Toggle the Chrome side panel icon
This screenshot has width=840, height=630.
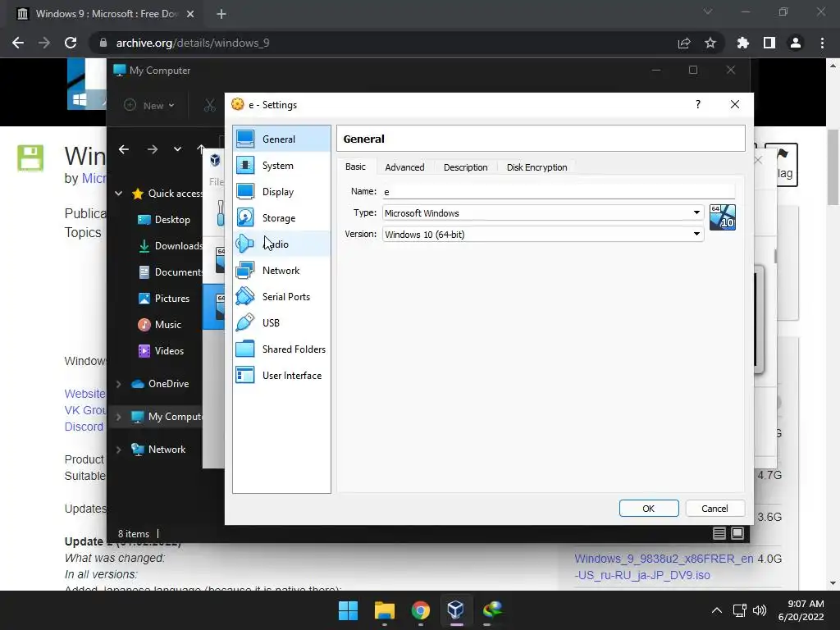pyautogui.click(x=769, y=43)
